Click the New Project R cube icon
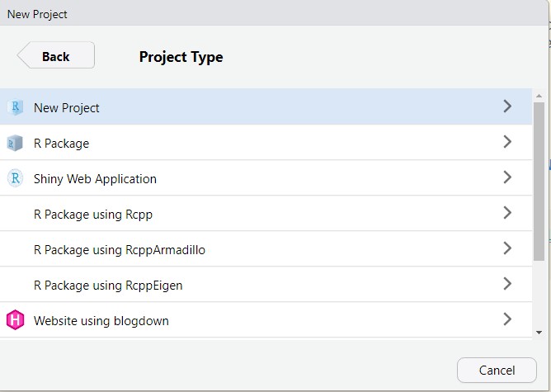551x392 pixels. [15, 107]
